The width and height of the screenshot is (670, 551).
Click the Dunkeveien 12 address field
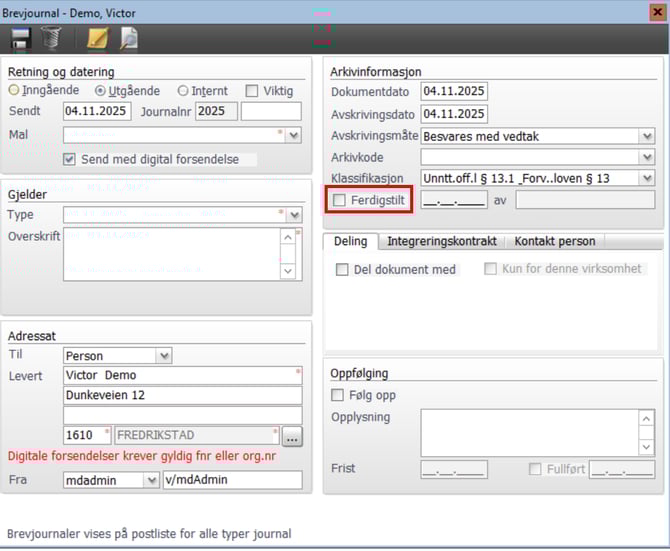182,395
